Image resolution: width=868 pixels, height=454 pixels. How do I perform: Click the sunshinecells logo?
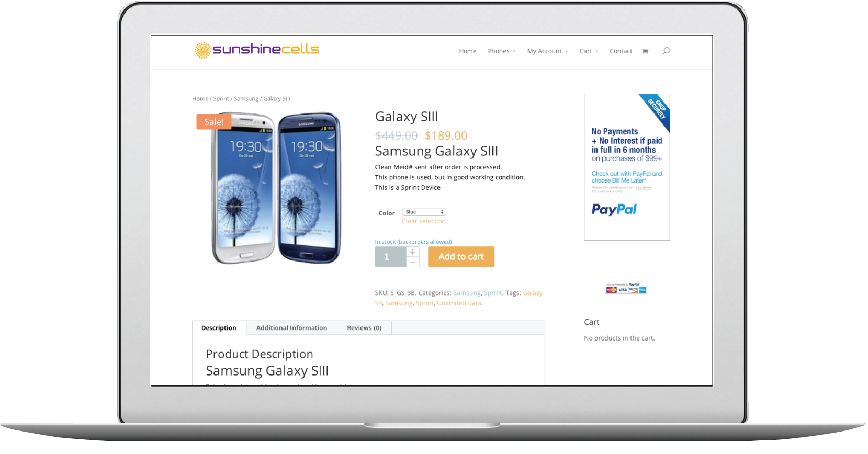point(257,50)
